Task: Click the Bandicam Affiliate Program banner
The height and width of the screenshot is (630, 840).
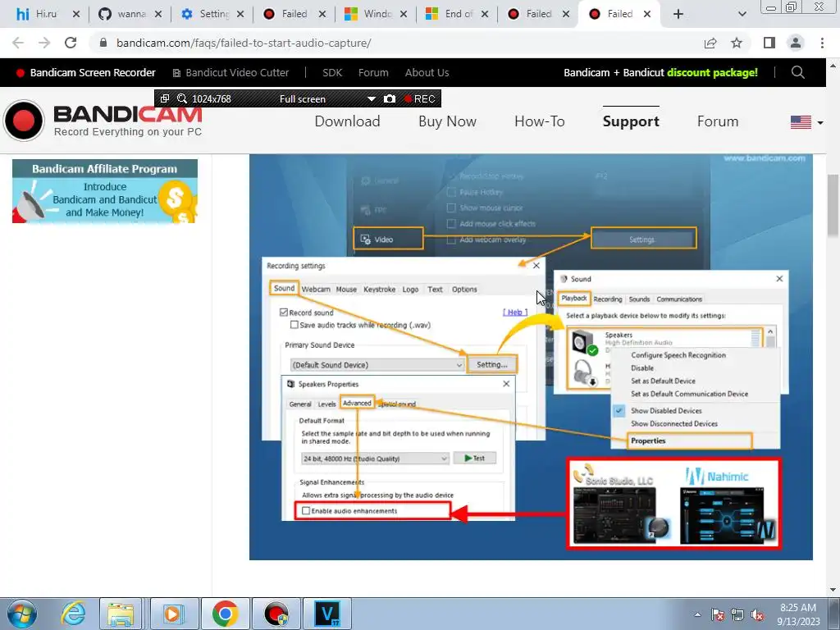Action: click(x=105, y=190)
